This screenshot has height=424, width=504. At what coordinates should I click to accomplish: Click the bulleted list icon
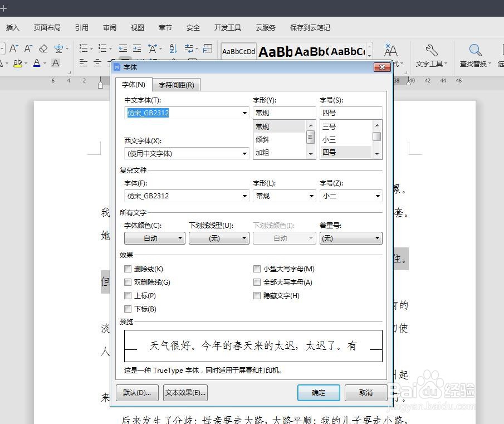[84, 48]
